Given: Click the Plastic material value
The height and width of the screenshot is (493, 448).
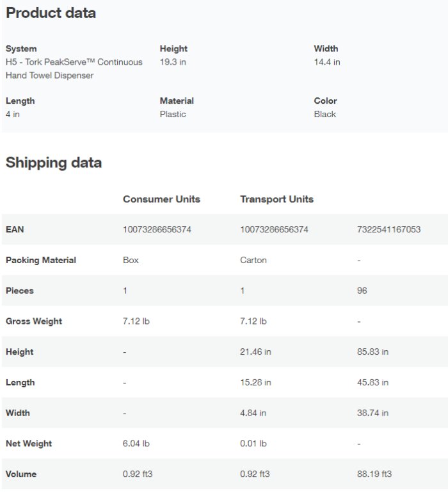Looking at the screenshot, I should tap(173, 114).
